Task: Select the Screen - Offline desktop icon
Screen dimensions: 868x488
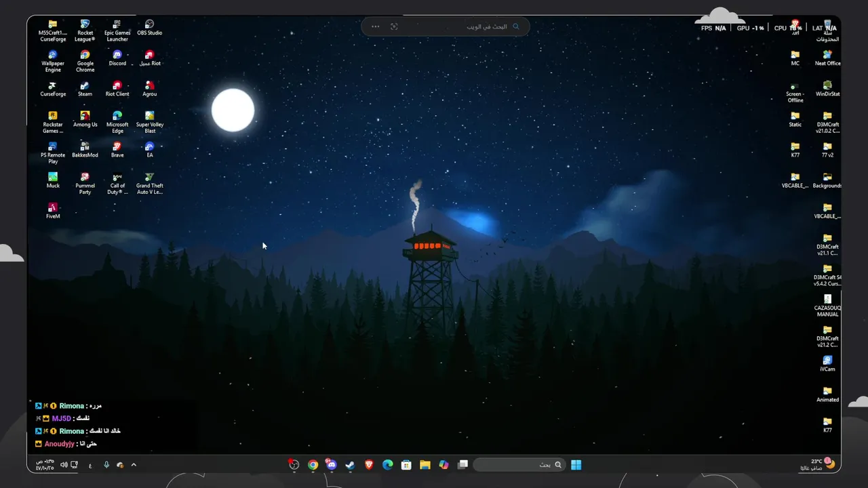Action: (795, 91)
